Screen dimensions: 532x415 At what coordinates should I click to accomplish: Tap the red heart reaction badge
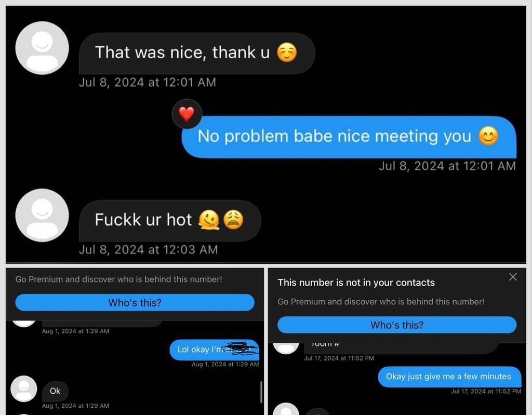[187, 114]
